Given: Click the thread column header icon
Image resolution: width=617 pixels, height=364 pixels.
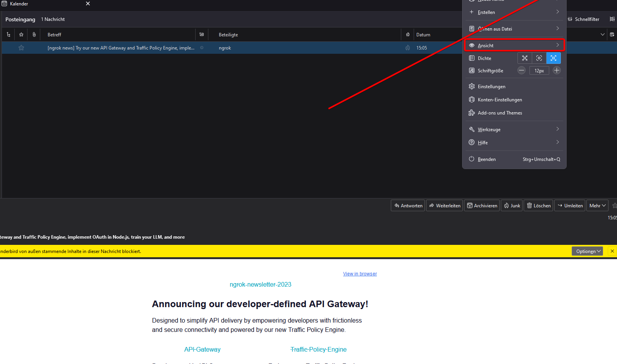Looking at the screenshot, I should [x=9, y=35].
